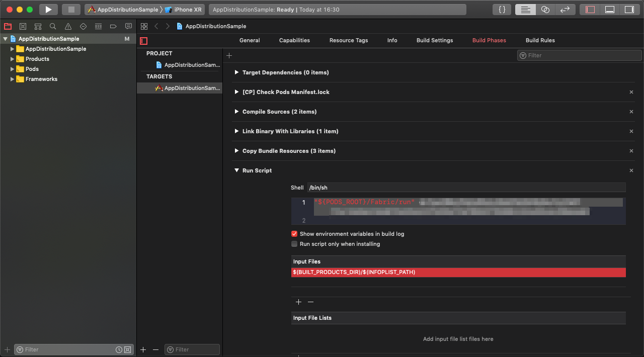This screenshot has height=357, width=644.
Task: Switch to the Version editor
Action: coord(565,10)
